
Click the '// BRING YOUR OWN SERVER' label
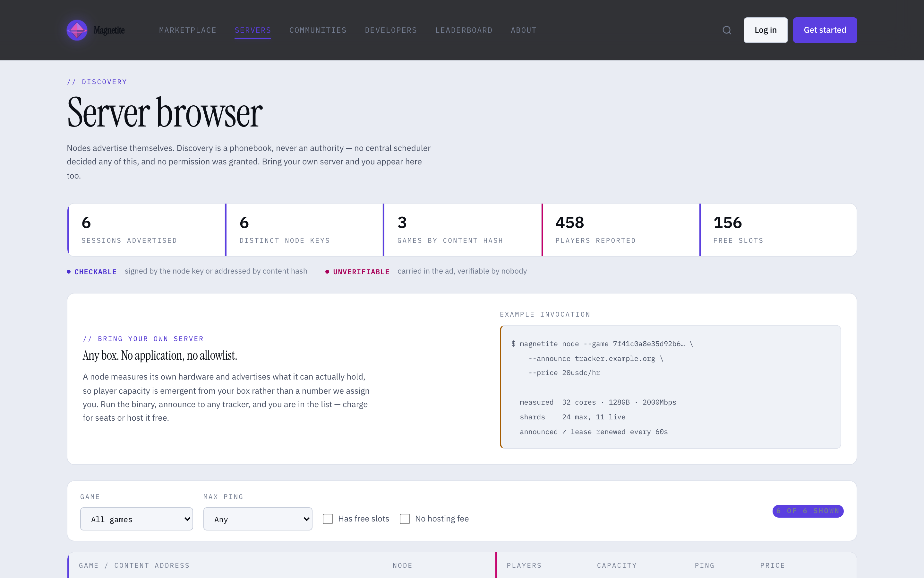click(143, 339)
